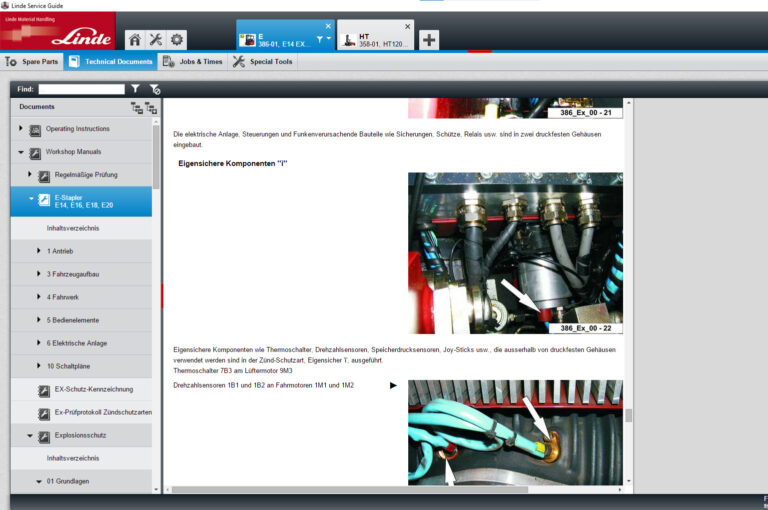The image size is (768, 510).
Task: Expand 5 Bedienelemente chapter
Action: pos(38,320)
